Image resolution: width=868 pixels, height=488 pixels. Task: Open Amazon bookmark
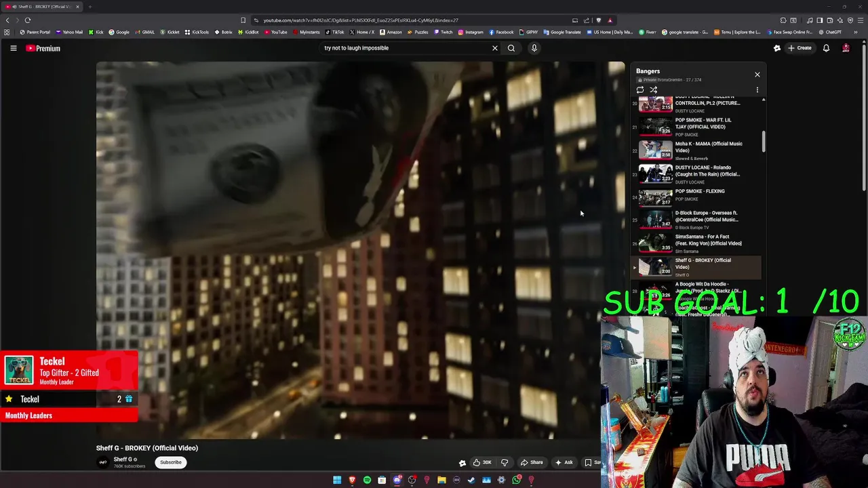391,32
